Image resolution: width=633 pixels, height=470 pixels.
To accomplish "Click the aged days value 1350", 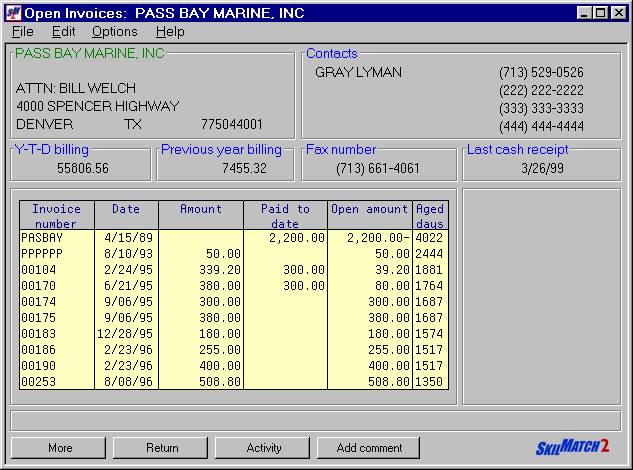I will pyautogui.click(x=429, y=382).
